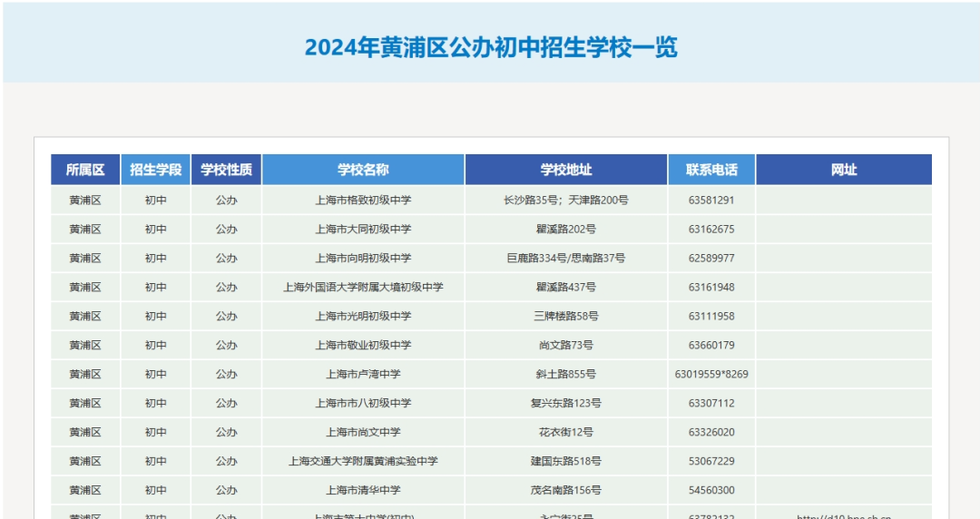
Task: Select school name 上海市格致初级中学
Action: (x=363, y=201)
